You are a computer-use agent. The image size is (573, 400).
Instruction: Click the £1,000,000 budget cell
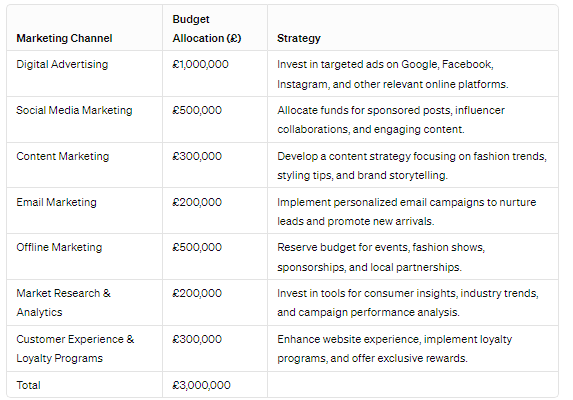pos(201,64)
